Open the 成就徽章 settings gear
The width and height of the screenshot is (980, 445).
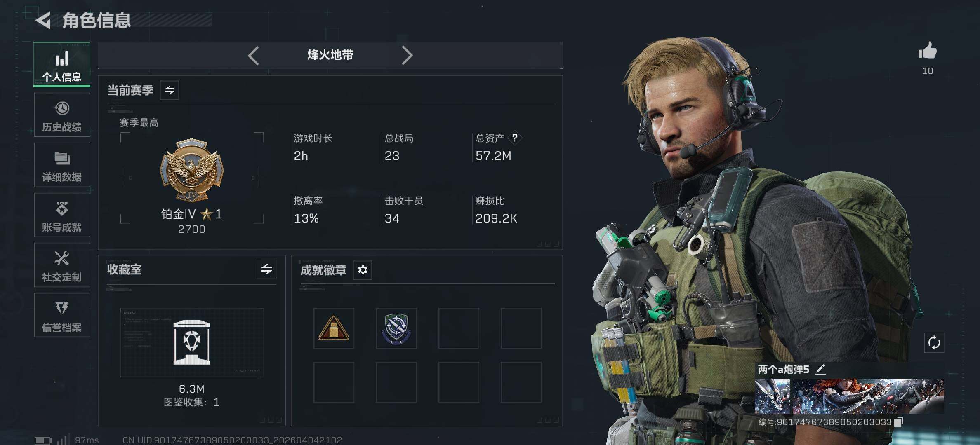(x=363, y=270)
